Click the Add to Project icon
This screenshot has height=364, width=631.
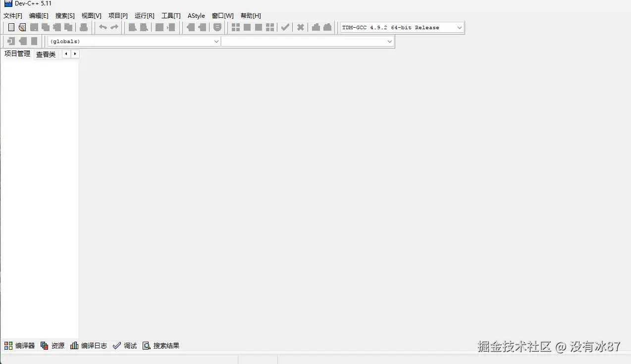[x=23, y=41]
